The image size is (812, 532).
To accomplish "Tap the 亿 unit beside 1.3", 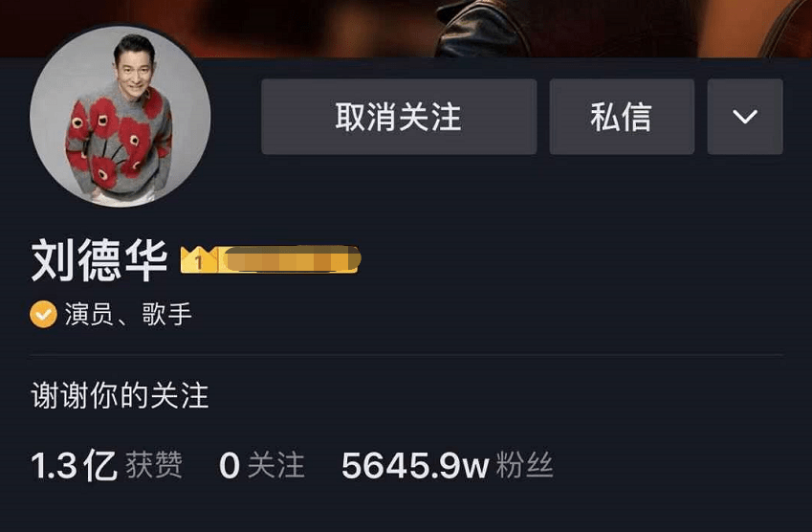I will click(100, 465).
